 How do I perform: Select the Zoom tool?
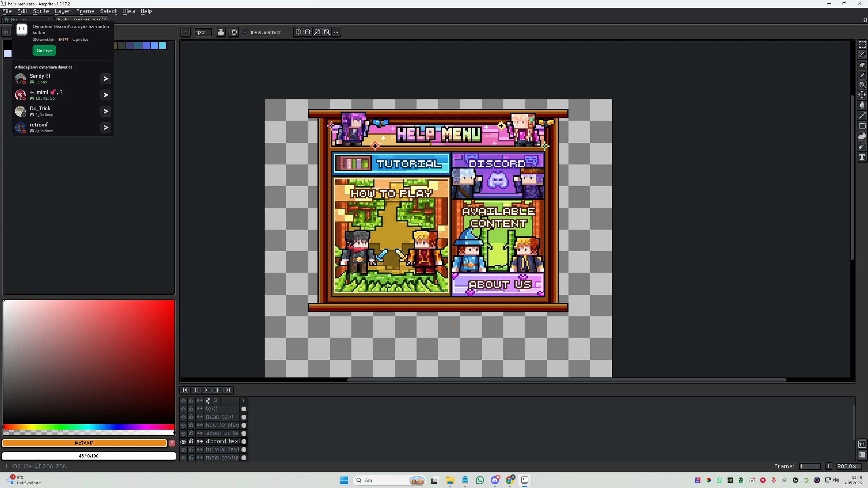tap(862, 85)
